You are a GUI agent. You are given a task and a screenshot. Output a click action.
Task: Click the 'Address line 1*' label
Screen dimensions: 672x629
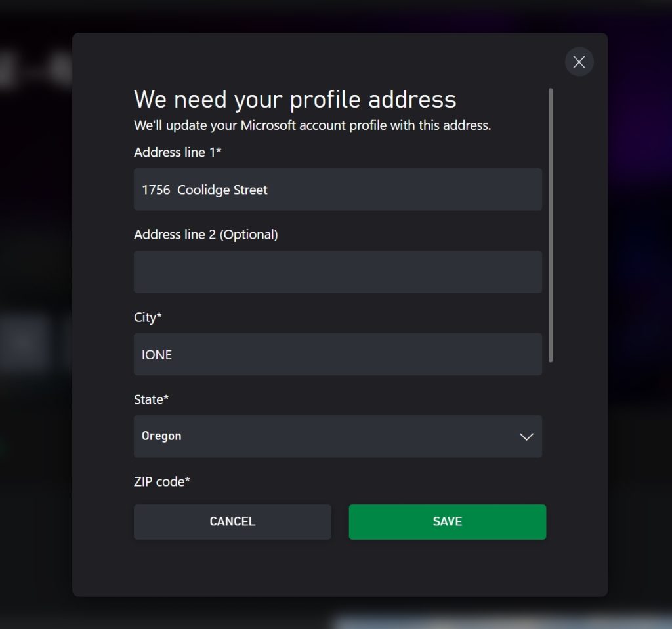point(177,152)
